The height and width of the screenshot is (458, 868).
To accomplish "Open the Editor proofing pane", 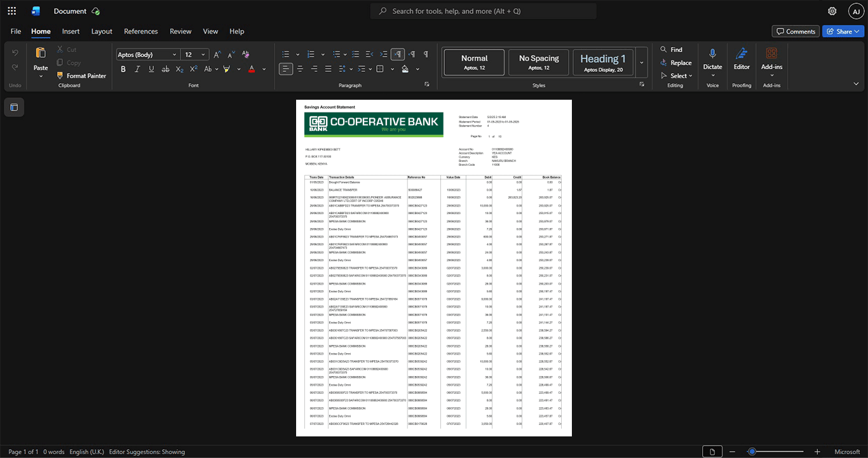I will 742,58.
